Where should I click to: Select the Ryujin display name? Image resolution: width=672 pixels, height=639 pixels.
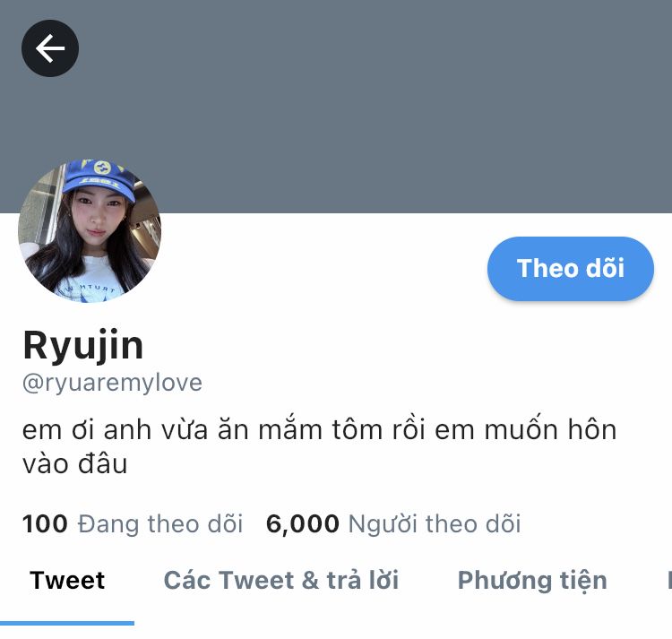(83, 345)
